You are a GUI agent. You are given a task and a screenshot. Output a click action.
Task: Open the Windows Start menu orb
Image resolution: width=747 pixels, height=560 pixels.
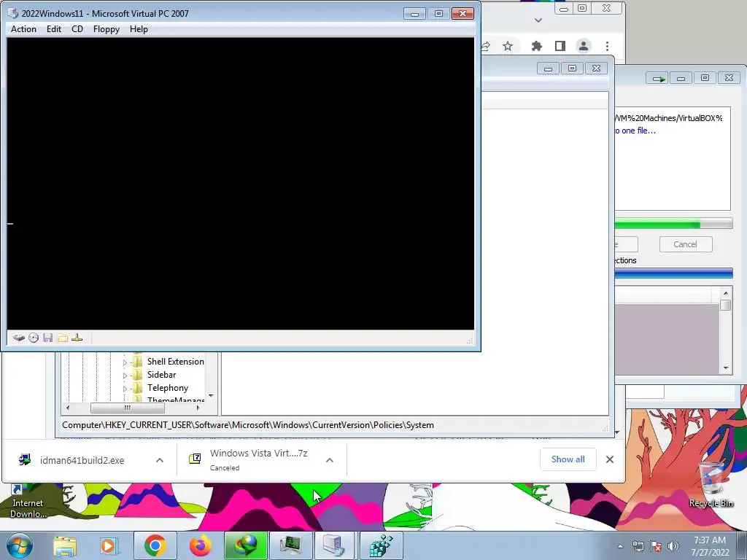pos(20,545)
